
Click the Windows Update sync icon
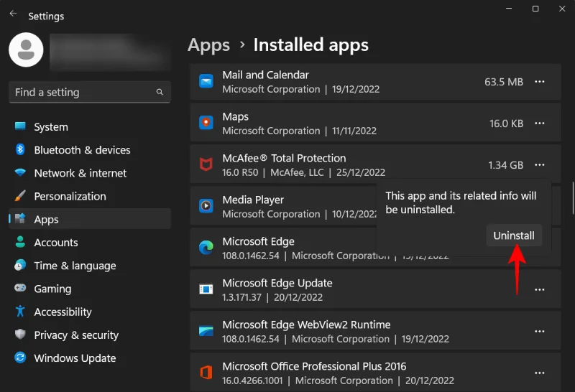(20, 358)
